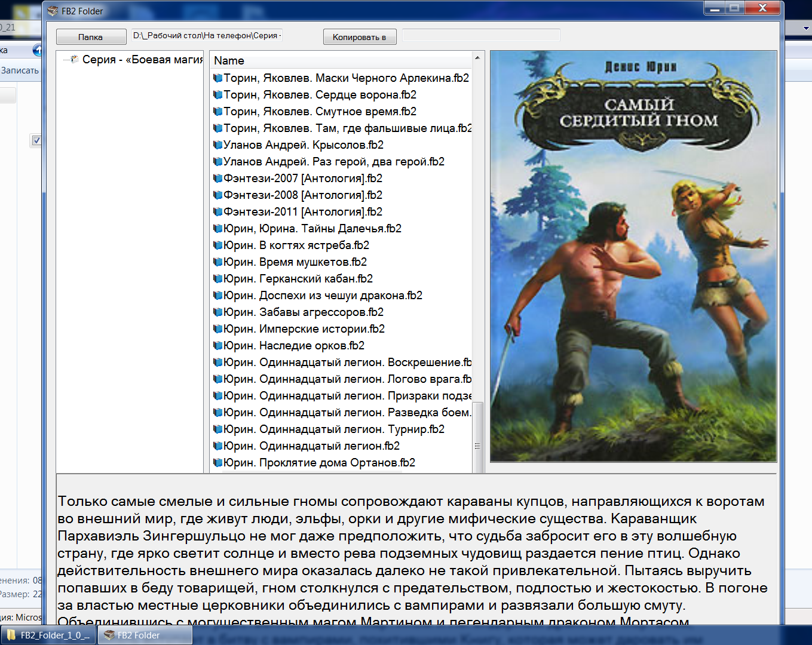This screenshot has width=812, height=645.
Task: Click file icon beside Фэнтези-2007 [Антология].fb2
Action: [218, 179]
